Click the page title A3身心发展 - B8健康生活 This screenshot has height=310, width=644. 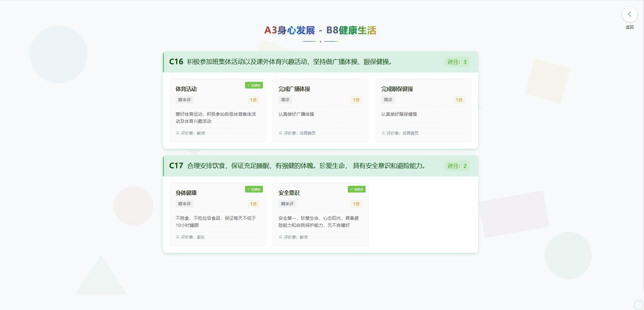tap(320, 31)
